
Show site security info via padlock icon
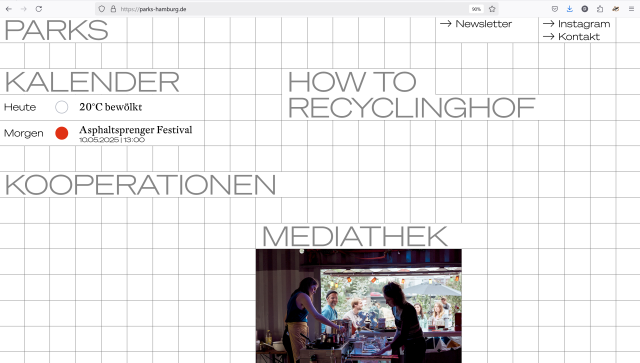(x=113, y=9)
